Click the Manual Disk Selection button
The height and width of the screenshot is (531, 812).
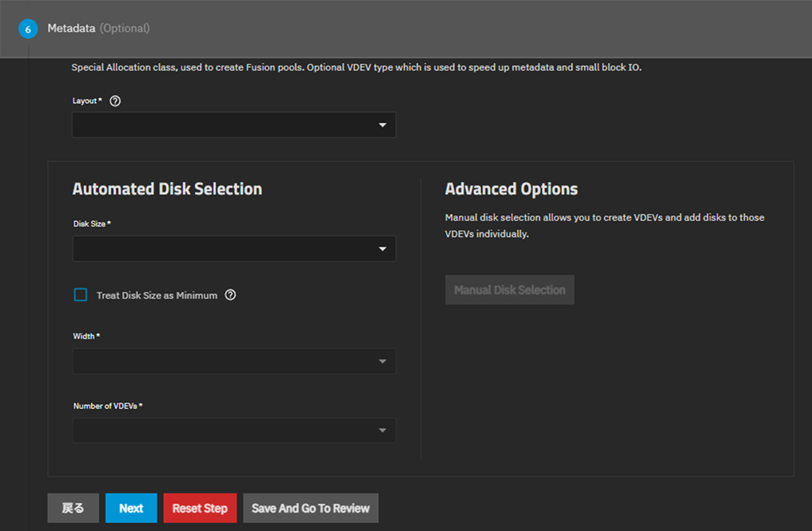(510, 290)
